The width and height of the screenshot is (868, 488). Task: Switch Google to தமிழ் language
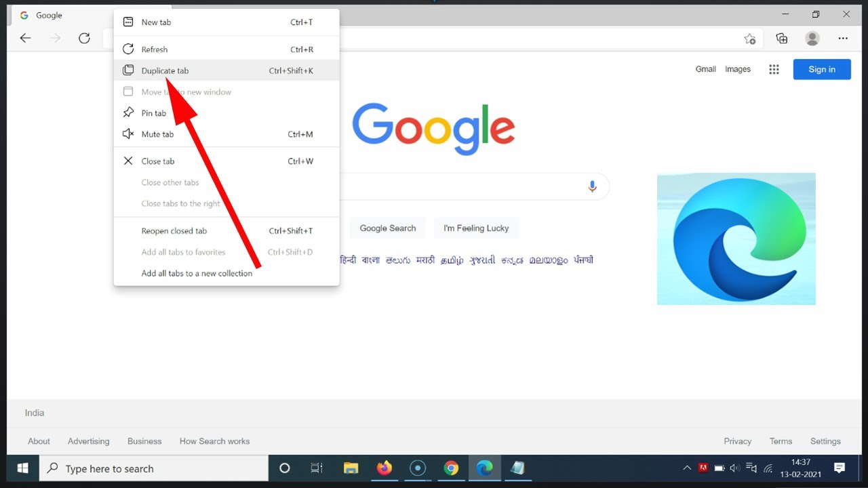(x=452, y=260)
